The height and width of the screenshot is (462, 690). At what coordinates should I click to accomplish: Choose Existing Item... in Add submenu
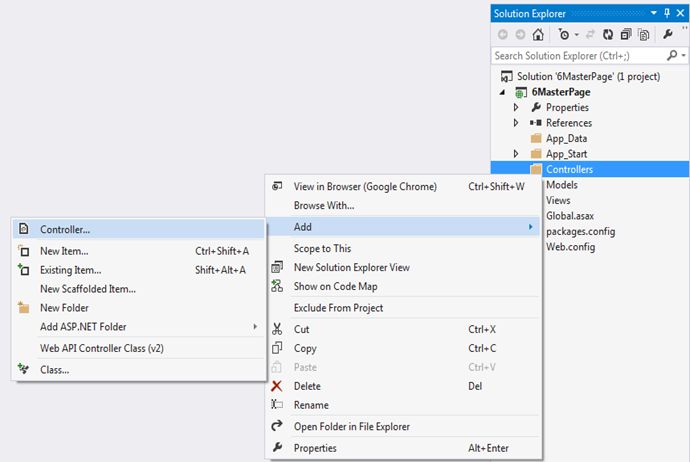tap(139, 270)
